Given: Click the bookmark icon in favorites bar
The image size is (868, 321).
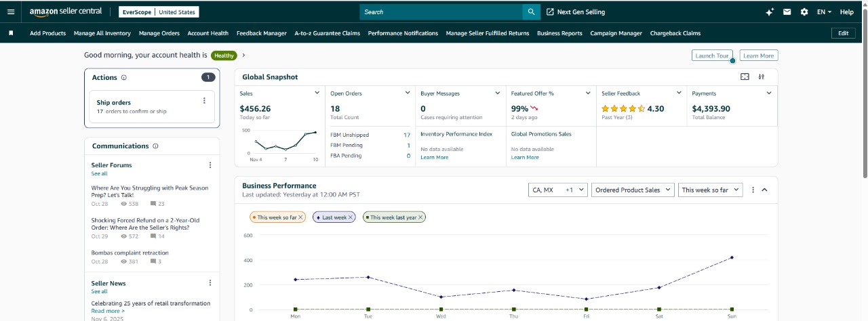Looking at the screenshot, I should pyautogui.click(x=11, y=33).
